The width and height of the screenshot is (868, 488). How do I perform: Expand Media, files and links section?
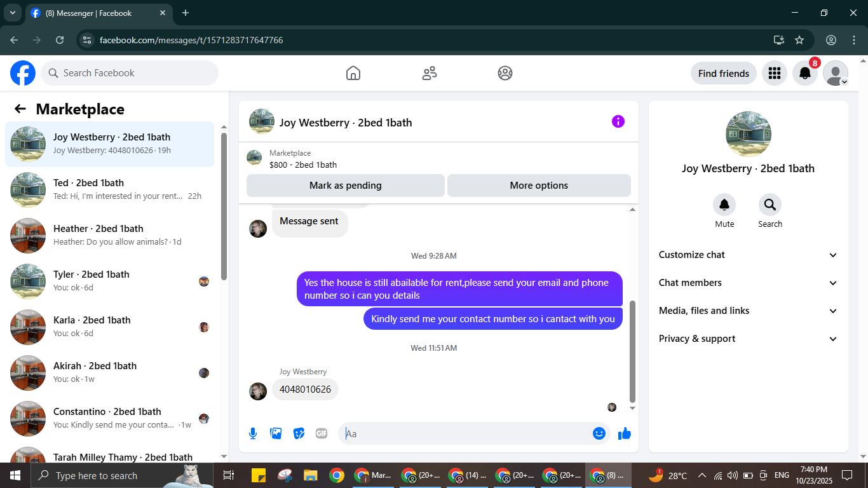(x=749, y=311)
